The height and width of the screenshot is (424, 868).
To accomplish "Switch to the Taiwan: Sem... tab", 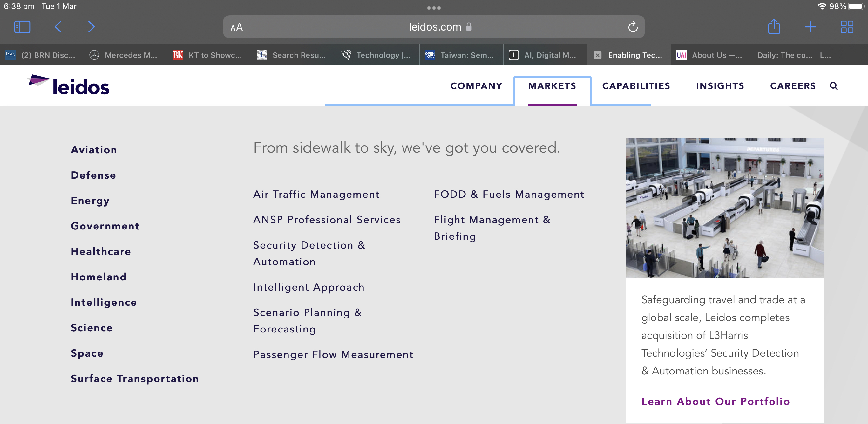I will click(x=461, y=55).
